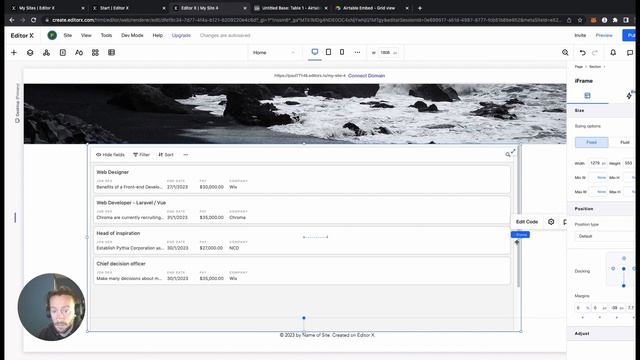The width and height of the screenshot is (640, 360).
Task: Open the View menu
Action: [86, 36]
